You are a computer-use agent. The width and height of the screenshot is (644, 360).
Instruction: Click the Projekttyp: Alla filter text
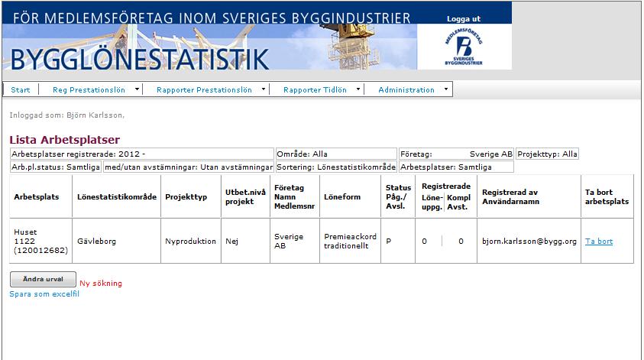click(547, 154)
